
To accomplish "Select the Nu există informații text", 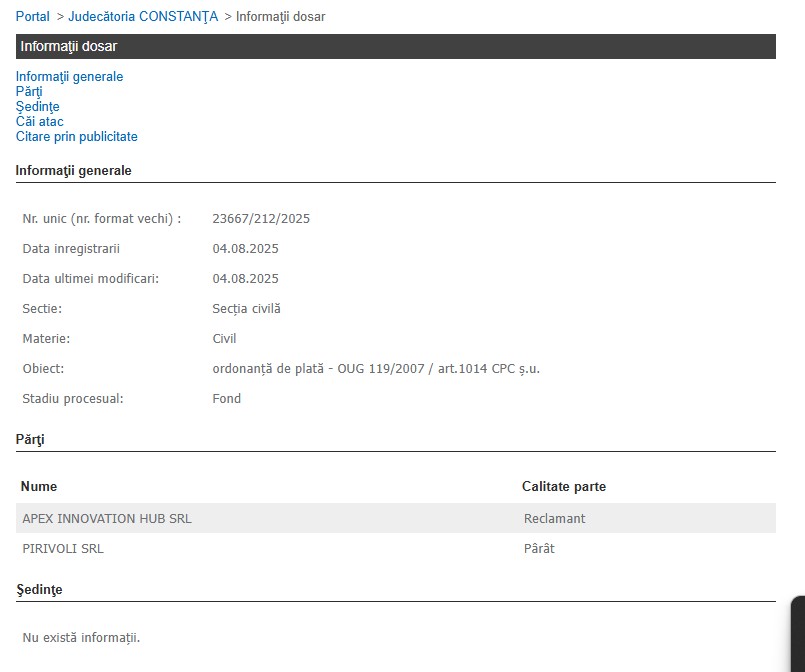I will [x=81, y=638].
